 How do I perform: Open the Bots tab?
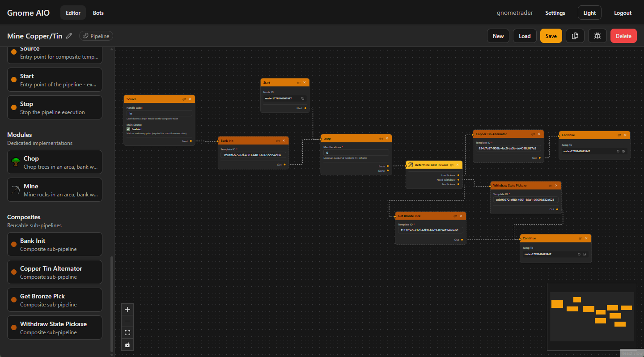click(x=98, y=13)
